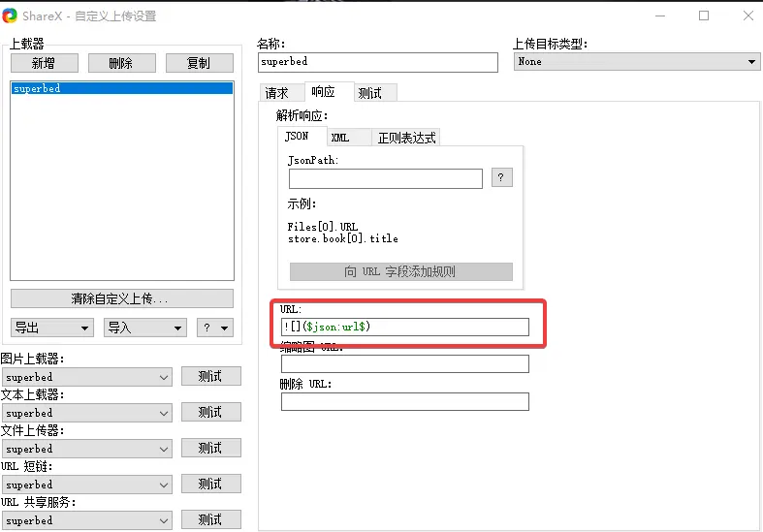Click 清除自定义上传 button
This screenshot has width=763, height=532.
pyautogui.click(x=121, y=298)
